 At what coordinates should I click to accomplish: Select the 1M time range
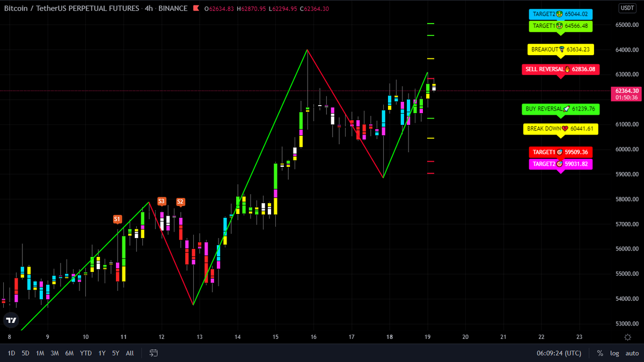pyautogui.click(x=40, y=353)
